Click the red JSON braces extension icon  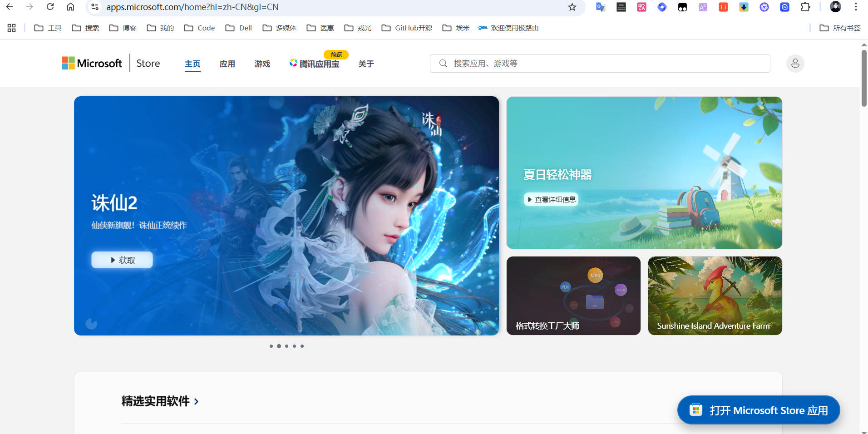pos(723,7)
